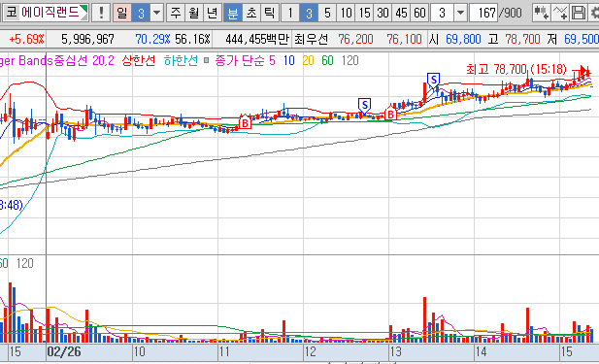Click the add-indicator zigzag line icon
This screenshot has width=599, height=364.
coord(560,13)
